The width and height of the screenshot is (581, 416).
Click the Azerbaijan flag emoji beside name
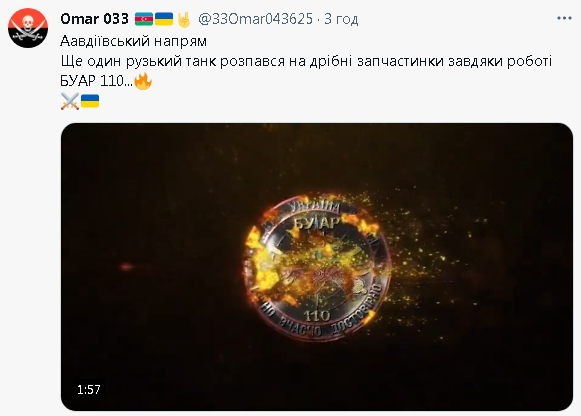(x=144, y=19)
